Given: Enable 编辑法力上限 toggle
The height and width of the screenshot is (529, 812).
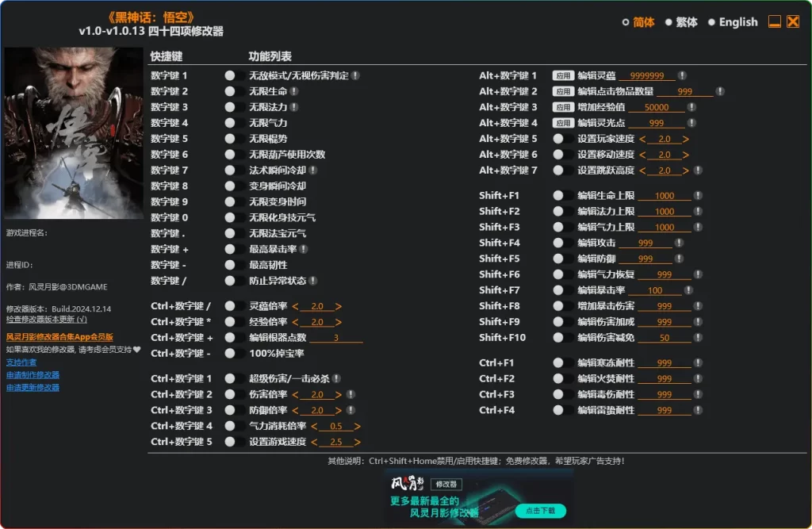Looking at the screenshot, I should tap(562, 212).
